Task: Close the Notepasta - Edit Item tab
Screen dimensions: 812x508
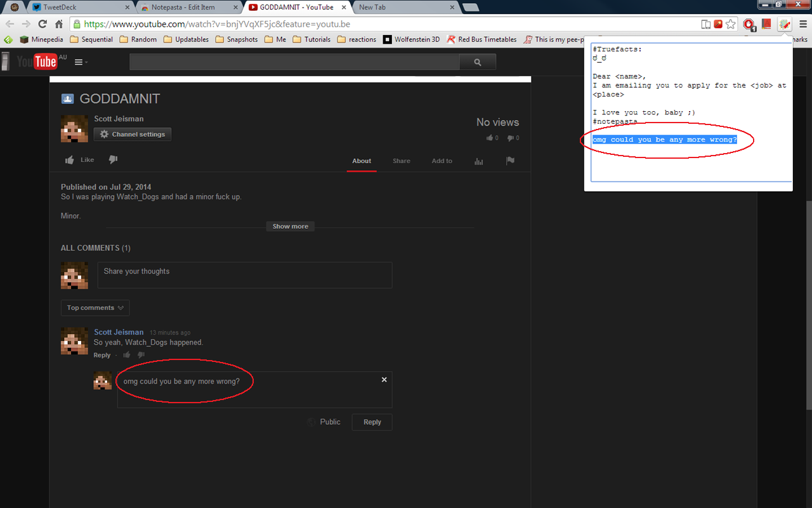Action: tap(235, 8)
